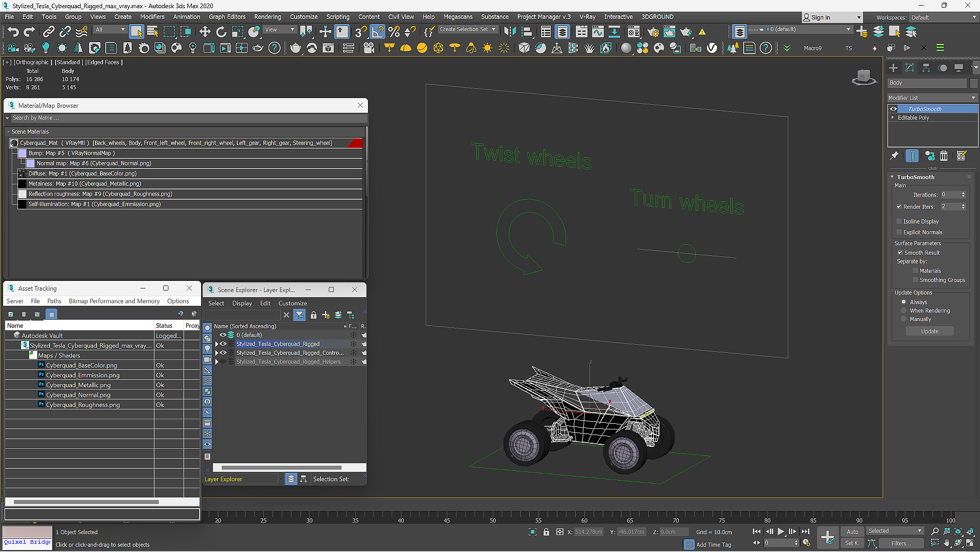Enable Explicit Normals checkbox
The image size is (980, 552).
click(x=899, y=232)
